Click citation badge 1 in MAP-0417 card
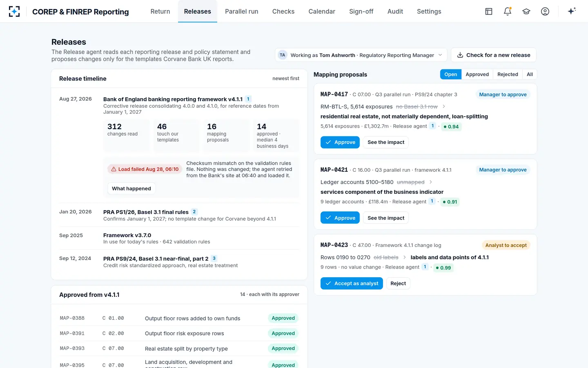This screenshot has height=368, width=588. click(x=433, y=126)
